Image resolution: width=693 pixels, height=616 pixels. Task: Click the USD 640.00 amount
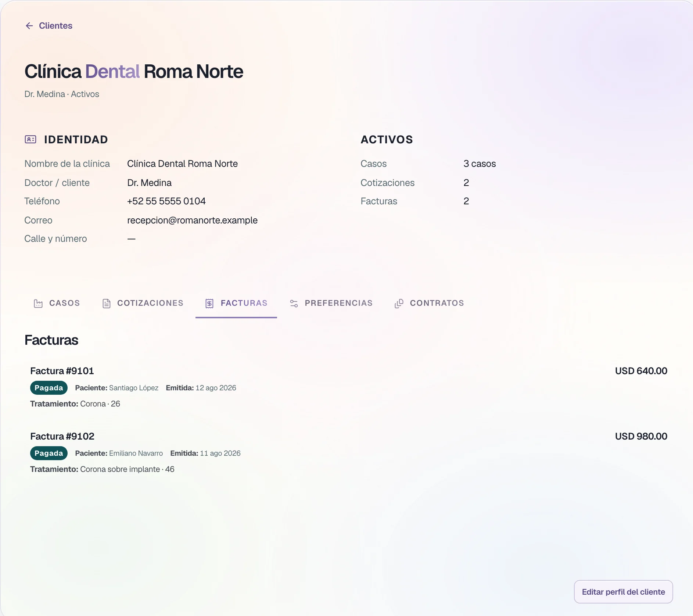pos(641,371)
